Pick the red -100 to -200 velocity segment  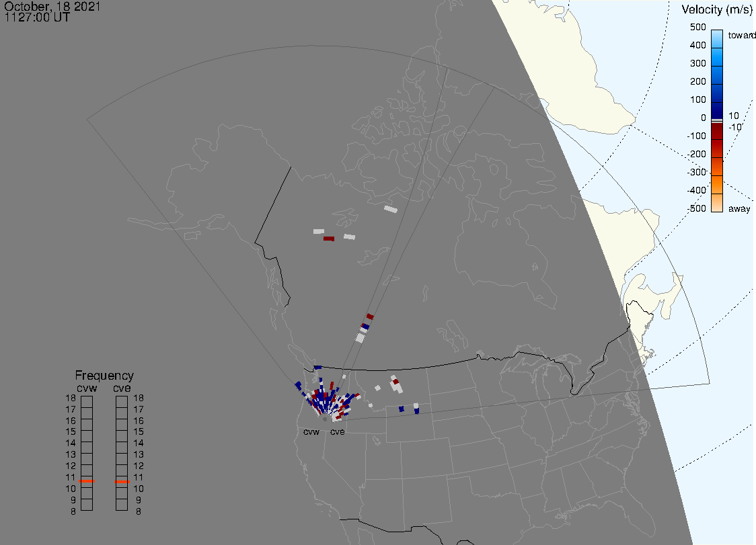717,149
